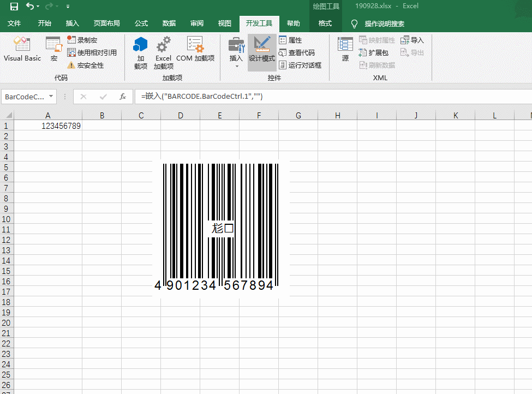Switch to the 插入 ribbon tab
This screenshot has width=532, height=394.
coord(72,23)
